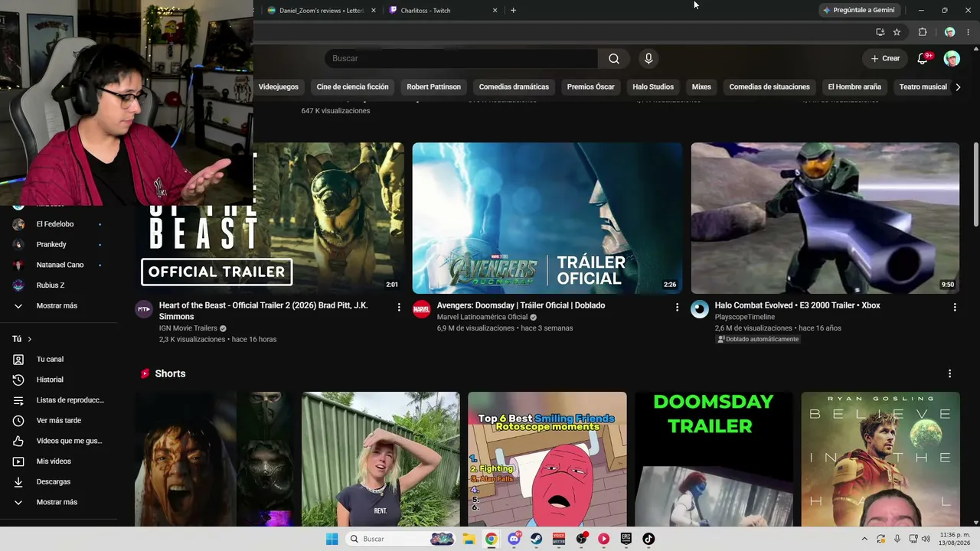Open OBS Studio from the taskbar
The height and width of the screenshot is (551, 980).
pos(581,539)
